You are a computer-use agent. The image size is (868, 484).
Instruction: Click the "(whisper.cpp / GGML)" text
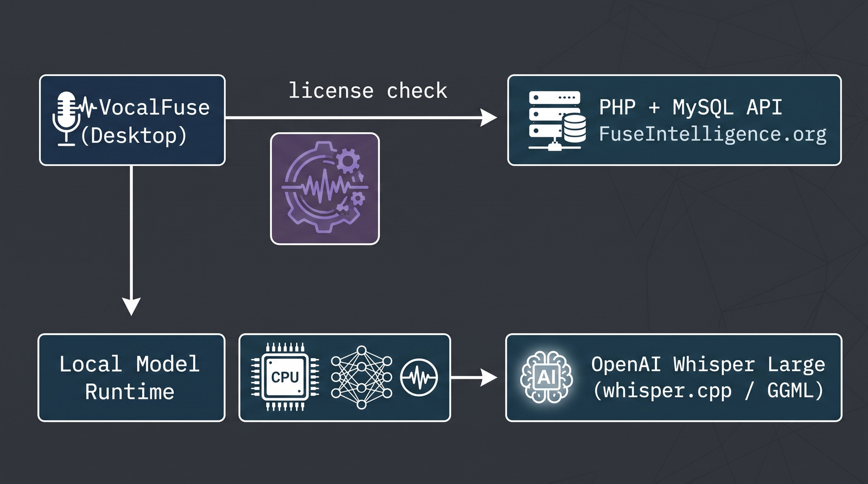click(x=708, y=391)
